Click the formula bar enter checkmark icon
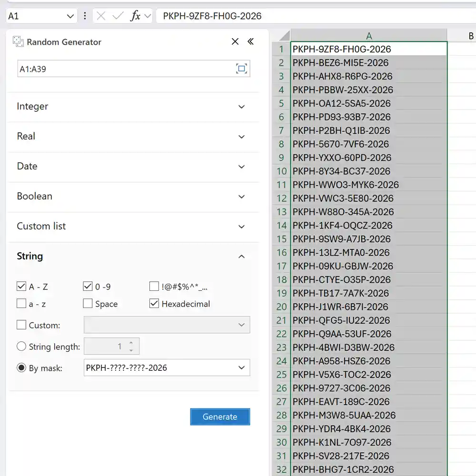Image resolution: width=476 pixels, height=476 pixels. [x=118, y=16]
